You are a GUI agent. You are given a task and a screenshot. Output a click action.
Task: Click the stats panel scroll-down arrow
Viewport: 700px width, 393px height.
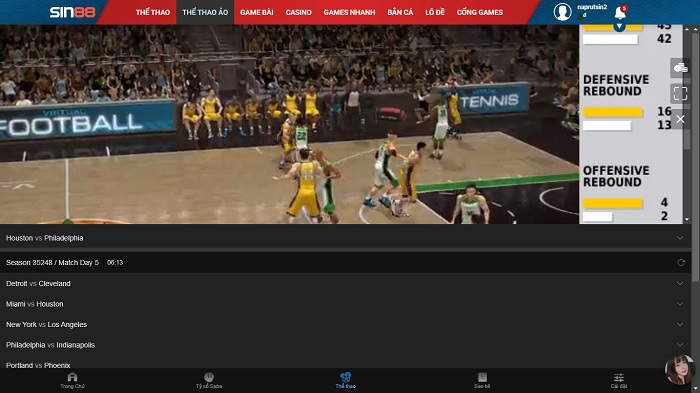tap(687, 219)
